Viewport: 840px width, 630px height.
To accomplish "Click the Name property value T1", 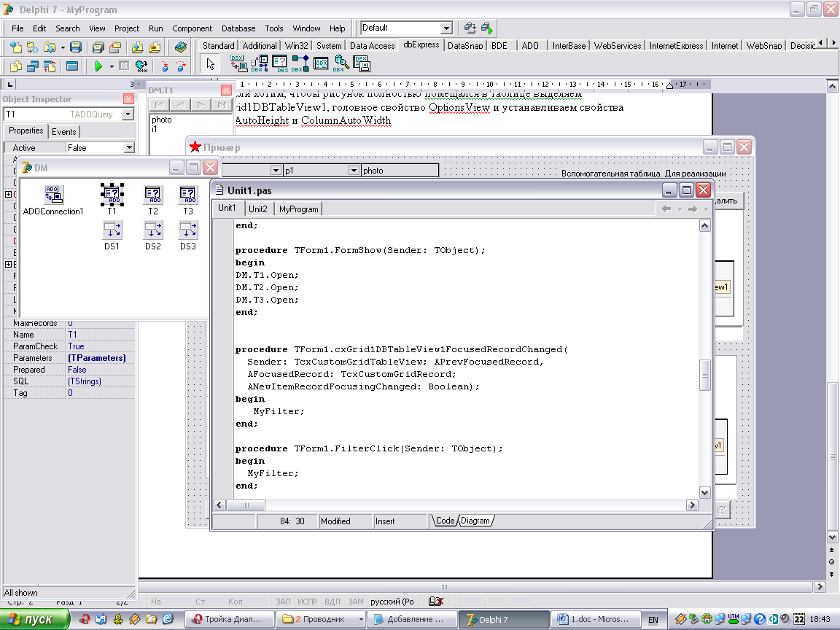I will point(101,334).
